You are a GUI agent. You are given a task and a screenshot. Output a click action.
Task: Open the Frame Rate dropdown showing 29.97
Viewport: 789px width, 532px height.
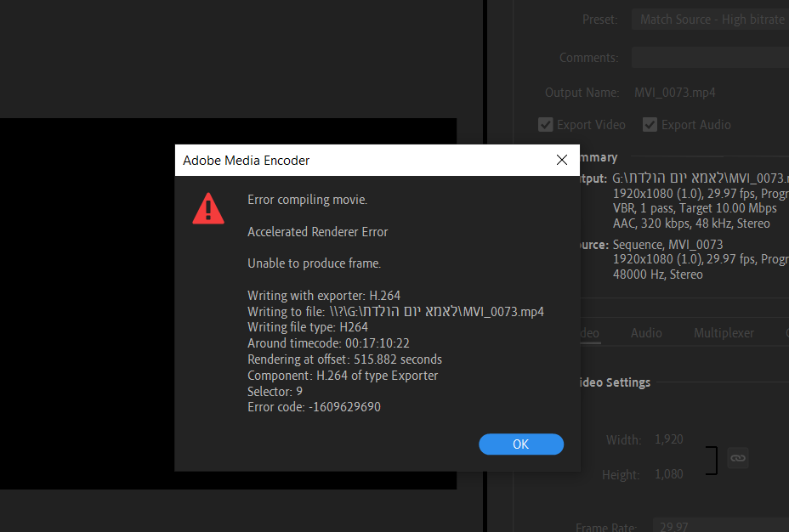[721, 526]
